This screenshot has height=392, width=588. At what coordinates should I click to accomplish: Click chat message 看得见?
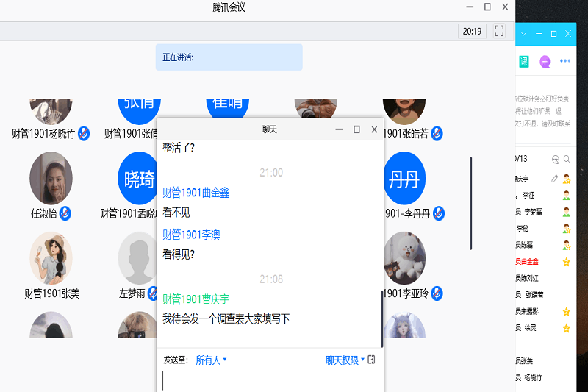pos(179,254)
